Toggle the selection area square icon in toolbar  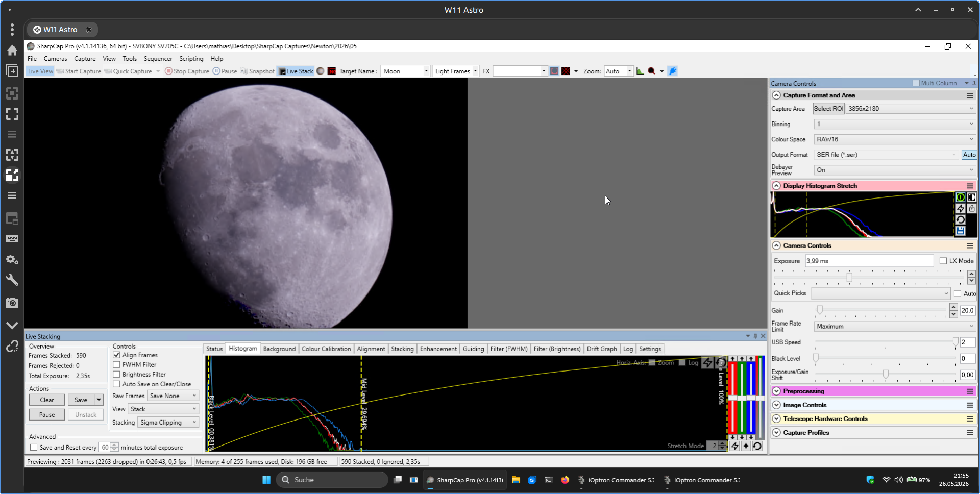(554, 71)
